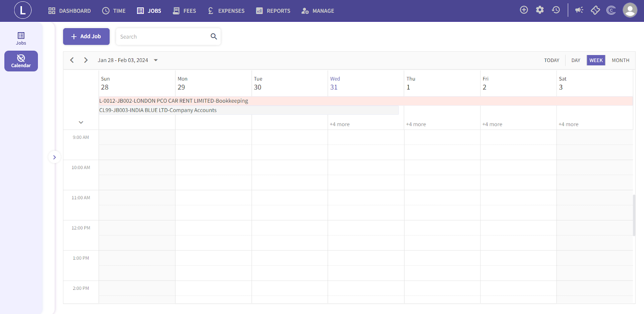The width and height of the screenshot is (644, 314).
Task: Go to the previous week
Action: point(72,60)
